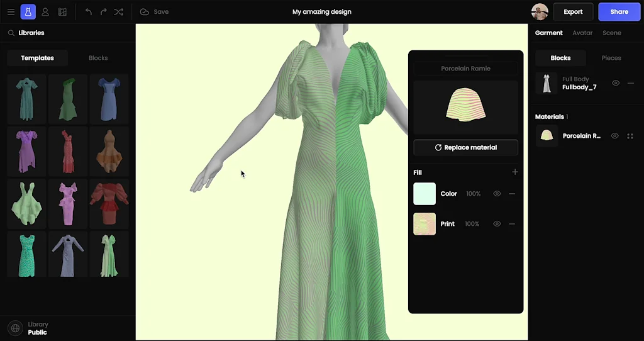Click the shuffle randomize icon
The image size is (644, 341).
tap(119, 12)
